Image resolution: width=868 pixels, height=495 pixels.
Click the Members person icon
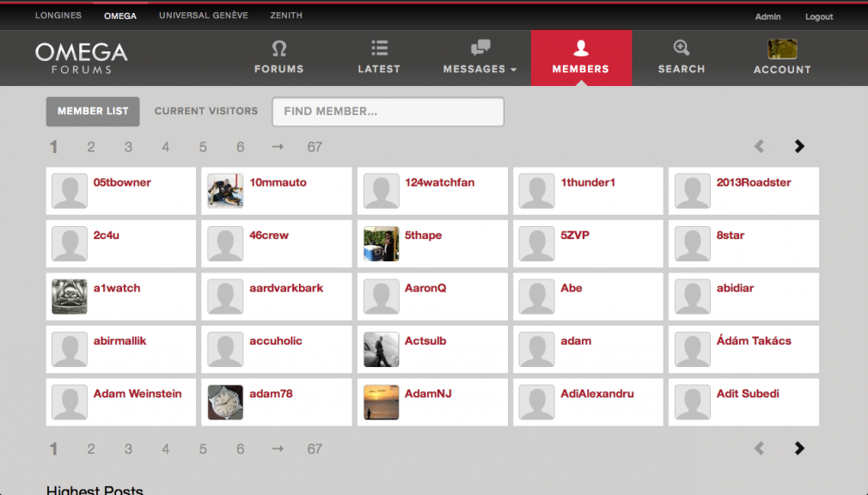click(x=581, y=50)
